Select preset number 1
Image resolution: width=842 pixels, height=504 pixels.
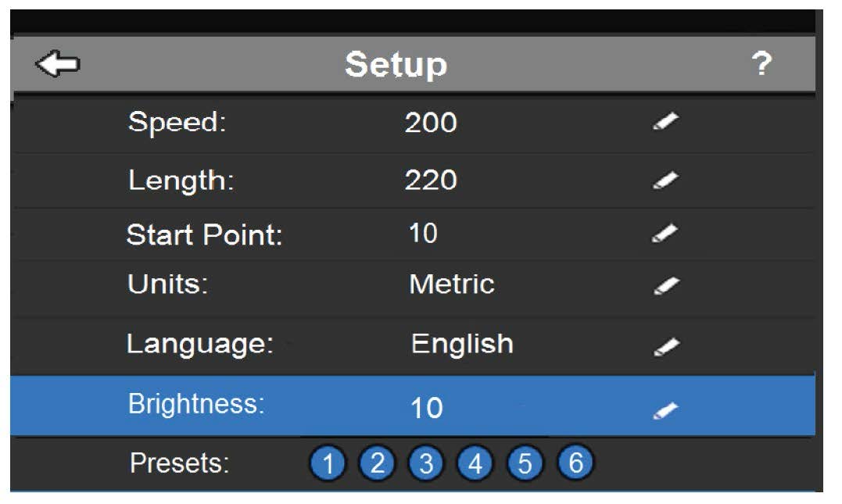tap(328, 463)
